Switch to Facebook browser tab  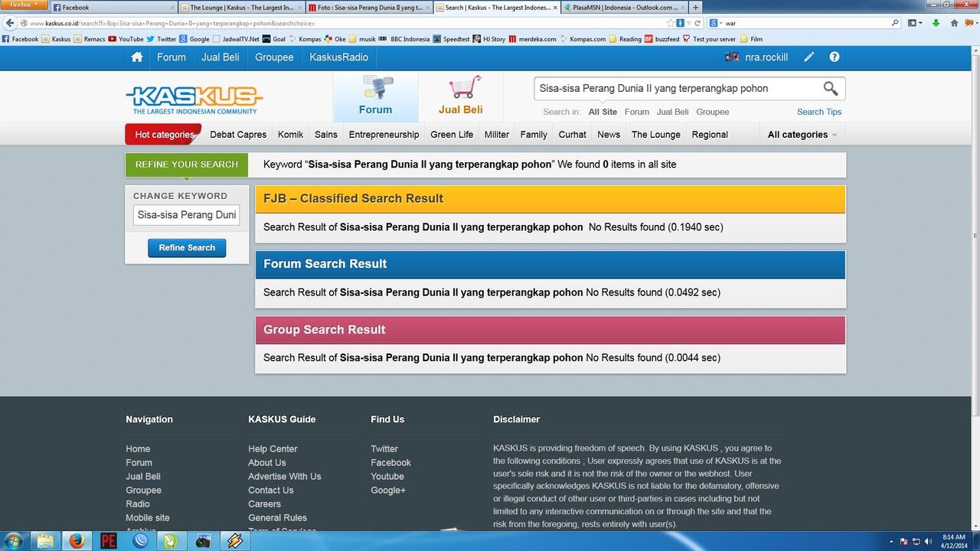113,7
